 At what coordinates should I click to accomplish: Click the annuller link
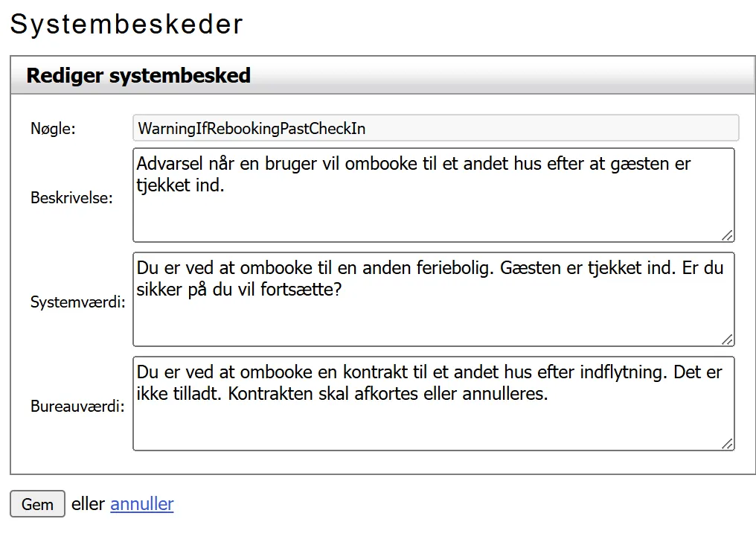[x=141, y=504]
